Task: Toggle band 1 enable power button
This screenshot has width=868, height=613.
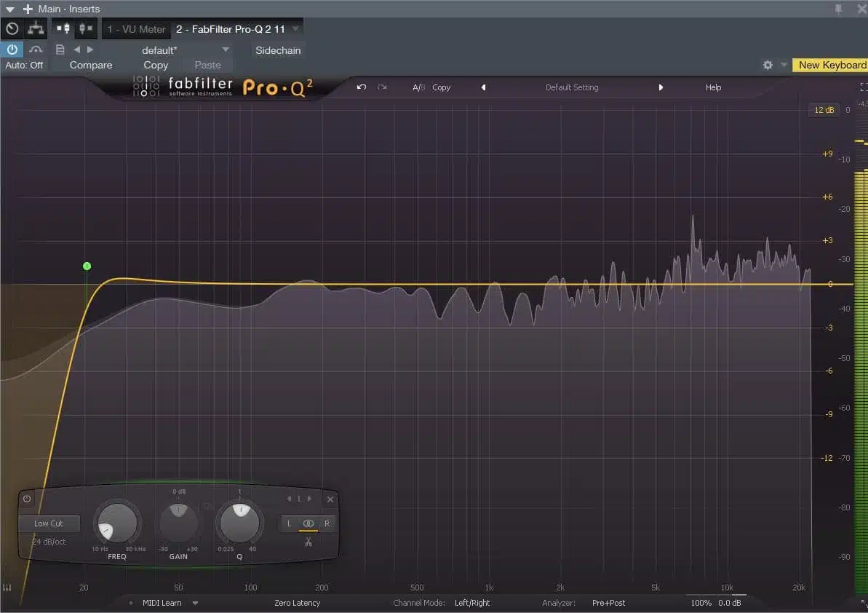Action: (27, 499)
